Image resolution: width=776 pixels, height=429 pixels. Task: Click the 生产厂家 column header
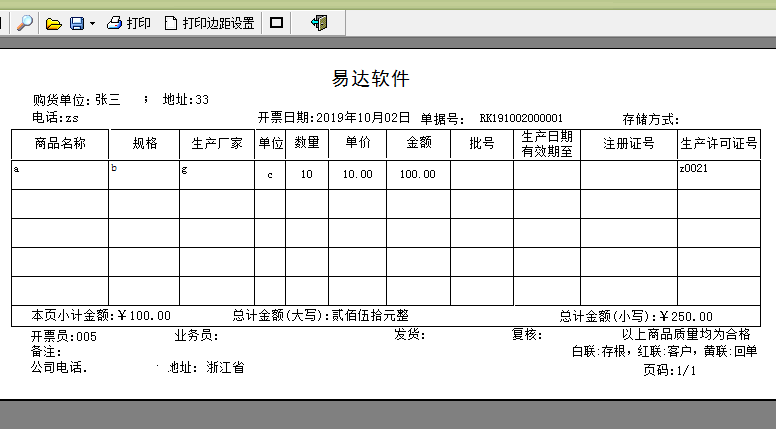click(217, 143)
